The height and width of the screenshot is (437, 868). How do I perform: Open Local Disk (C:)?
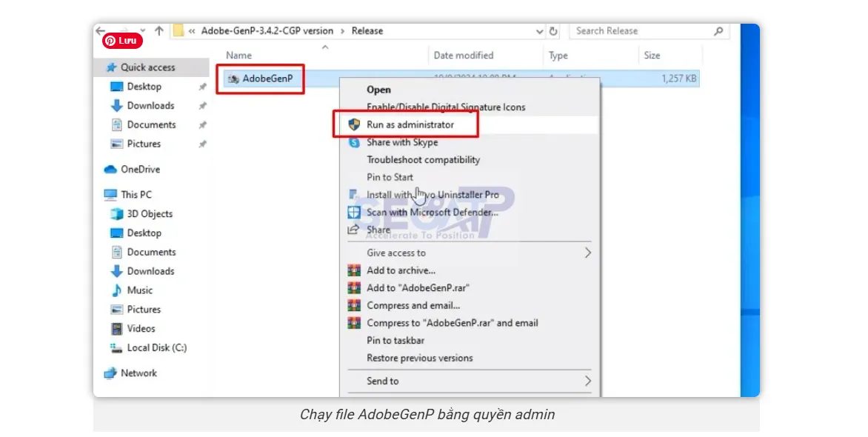click(x=157, y=348)
